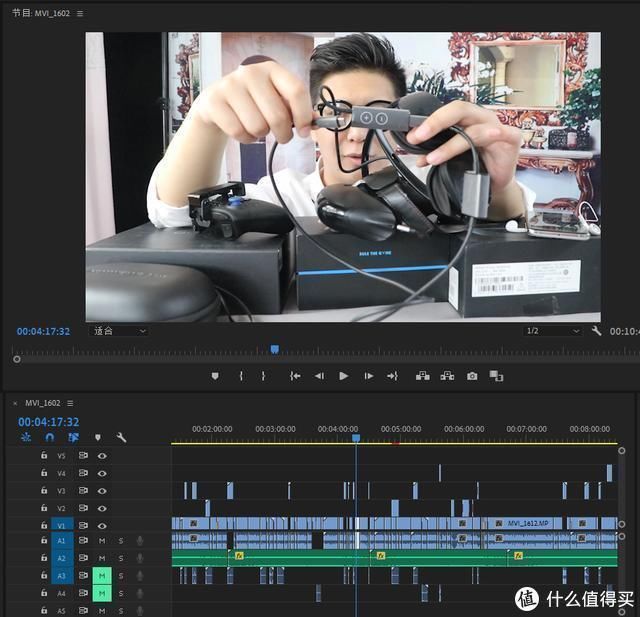Target track V1 header
This screenshot has width=640, height=617.
62,525
